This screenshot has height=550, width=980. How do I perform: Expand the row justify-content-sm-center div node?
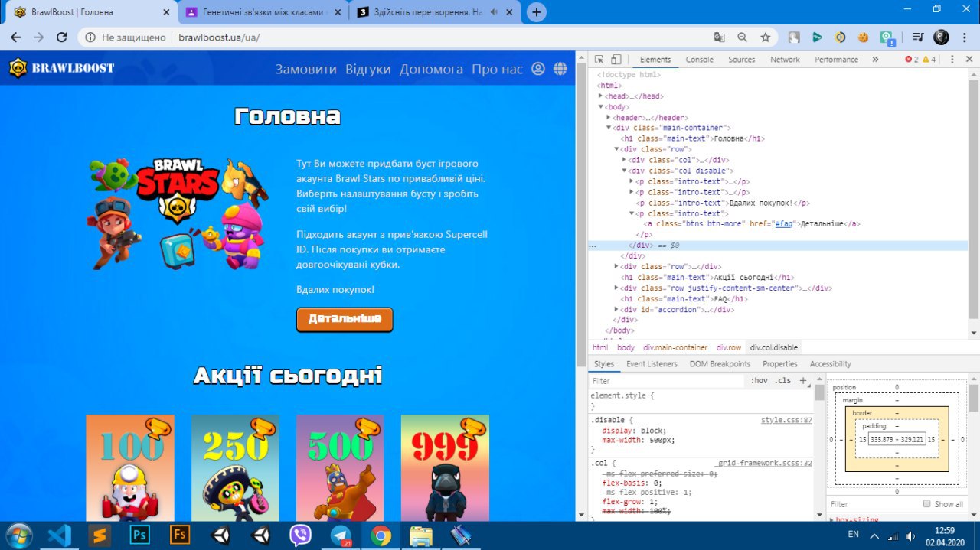617,288
